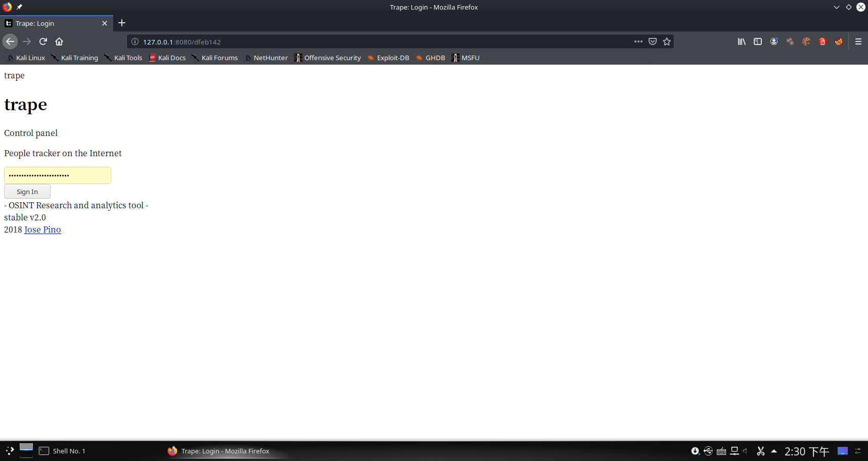The image size is (868, 461).
Task: Open the clipboard scissors tray icon
Action: point(761,451)
